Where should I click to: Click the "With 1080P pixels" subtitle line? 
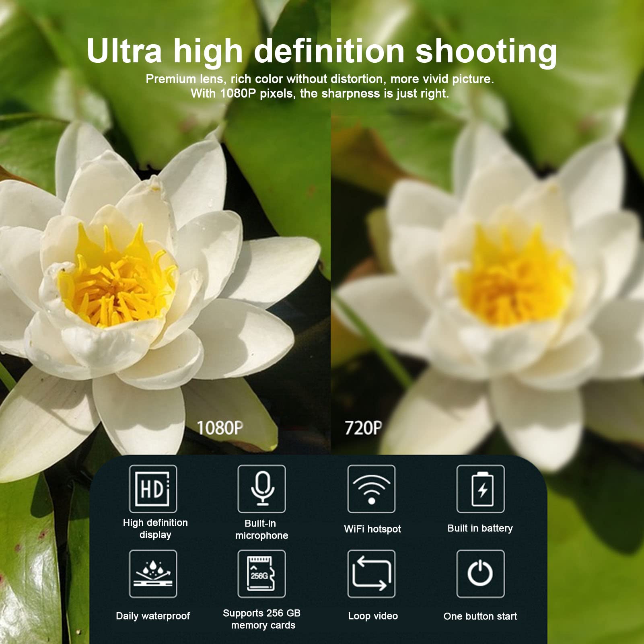point(320,93)
